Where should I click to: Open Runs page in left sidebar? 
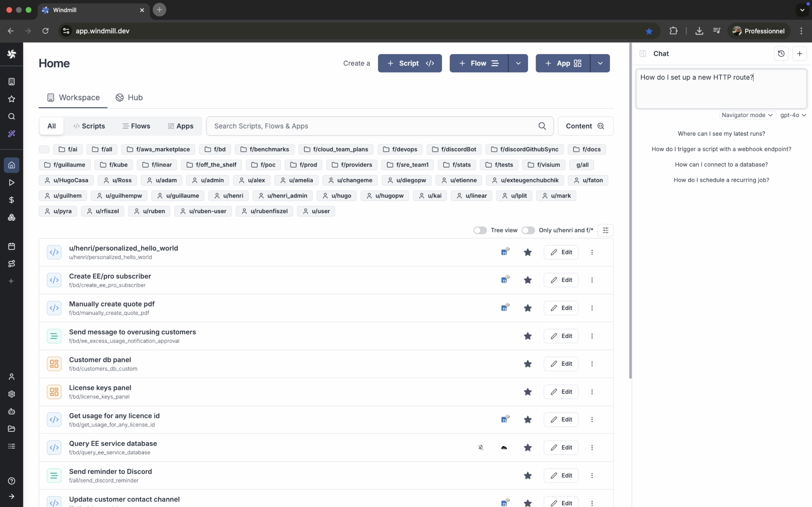click(11, 183)
